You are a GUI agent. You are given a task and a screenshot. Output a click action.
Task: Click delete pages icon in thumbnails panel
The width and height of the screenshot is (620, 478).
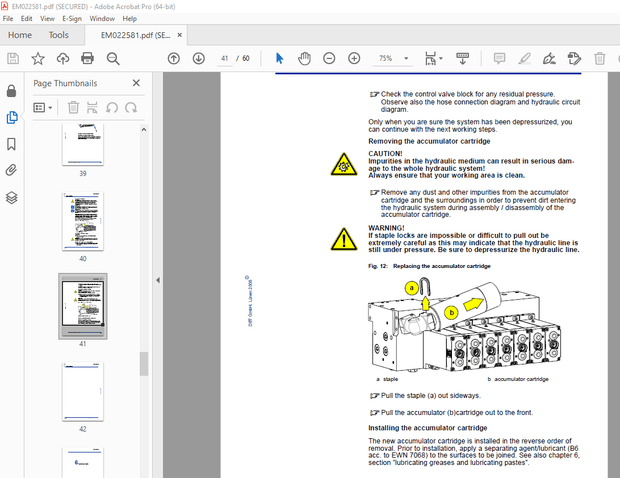pyautogui.click(x=73, y=108)
